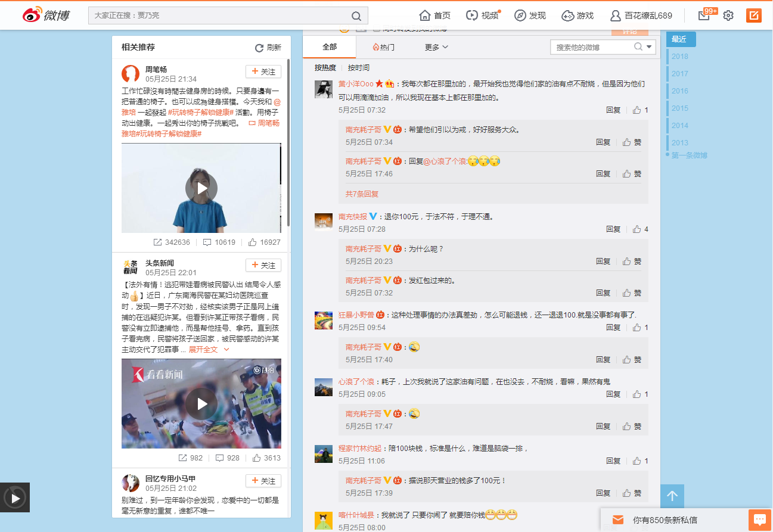773x532 pixels.
Task: Reply to 狂暴小野兽's comment
Action: point(613,328)
